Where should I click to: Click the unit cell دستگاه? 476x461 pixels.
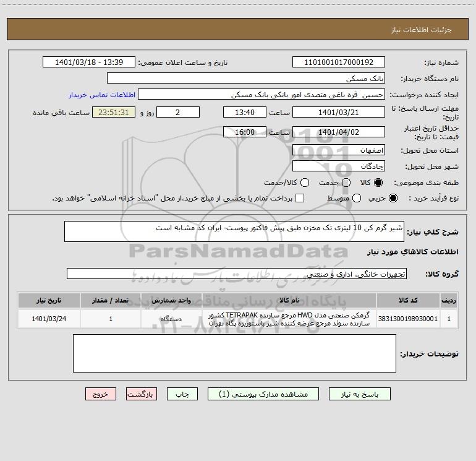click(171, 319)
